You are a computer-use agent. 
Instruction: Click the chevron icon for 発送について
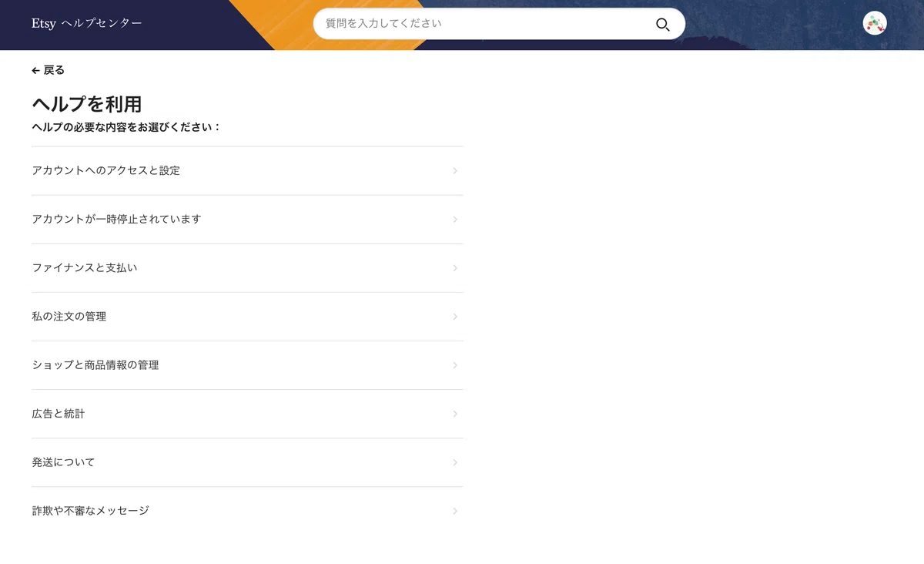(455, 462)
